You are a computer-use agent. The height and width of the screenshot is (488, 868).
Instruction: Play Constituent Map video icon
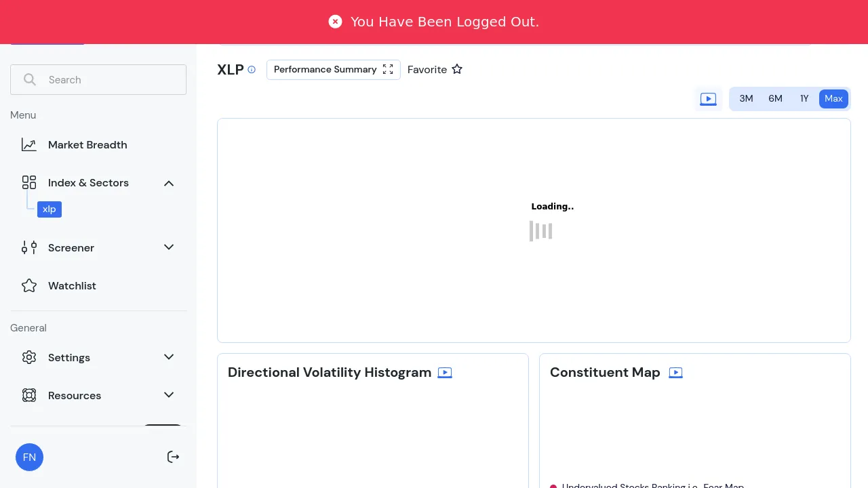(x=675, y=373)
